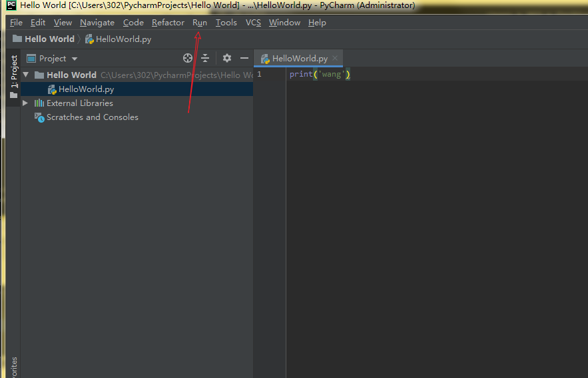Click the locate current file target icon
Image resolution: width=588 pixels, height=378 pixels.
point(188,58)
